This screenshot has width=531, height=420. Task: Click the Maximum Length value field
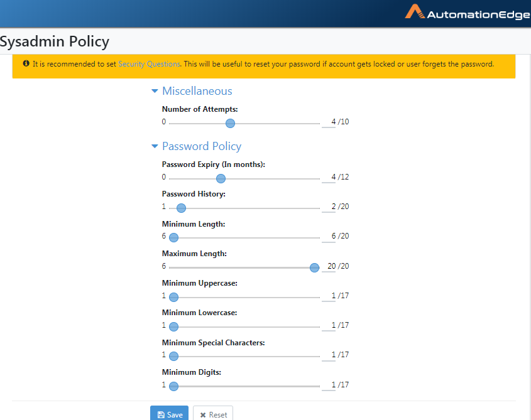pos(329,267)
